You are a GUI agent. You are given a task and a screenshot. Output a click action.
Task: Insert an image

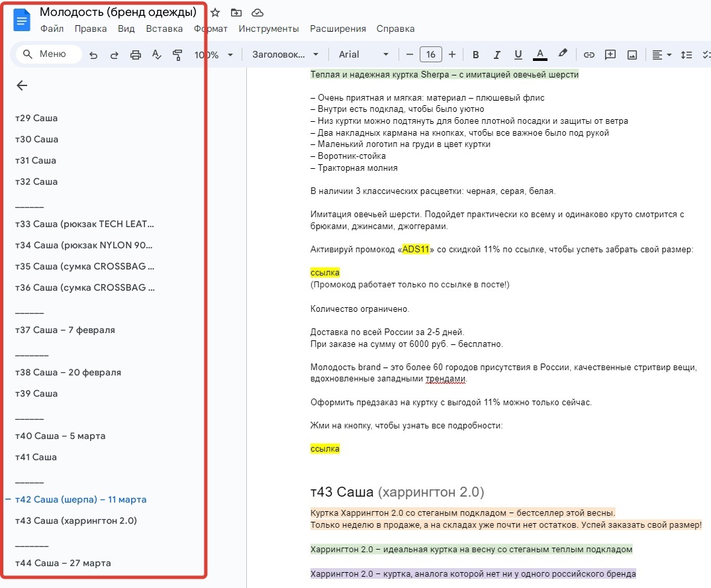tap(632, 55)
